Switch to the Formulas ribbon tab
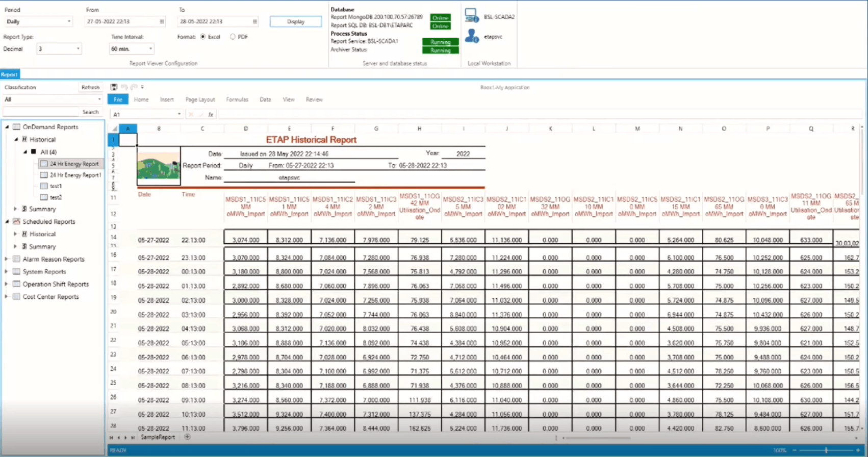 pyautogui.click(x=237, y=99)
